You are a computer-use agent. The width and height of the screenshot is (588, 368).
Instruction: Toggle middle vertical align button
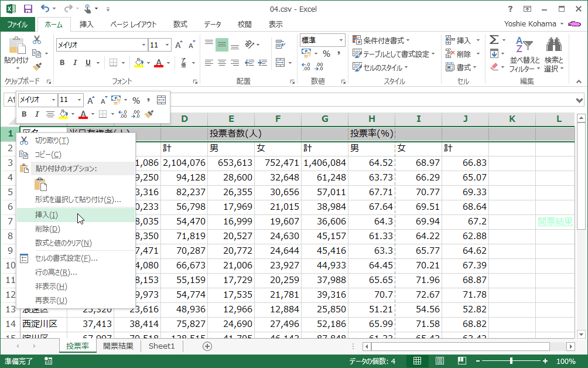[222, 45]
